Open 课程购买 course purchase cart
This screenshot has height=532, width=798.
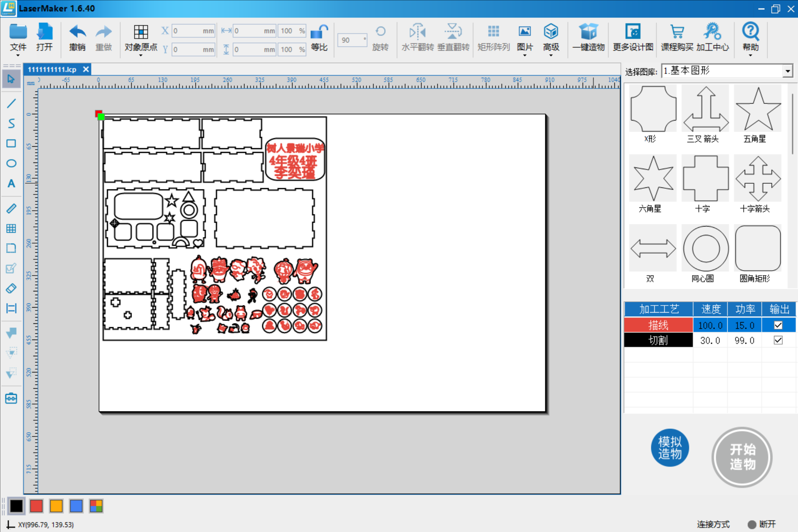point(677,38)
